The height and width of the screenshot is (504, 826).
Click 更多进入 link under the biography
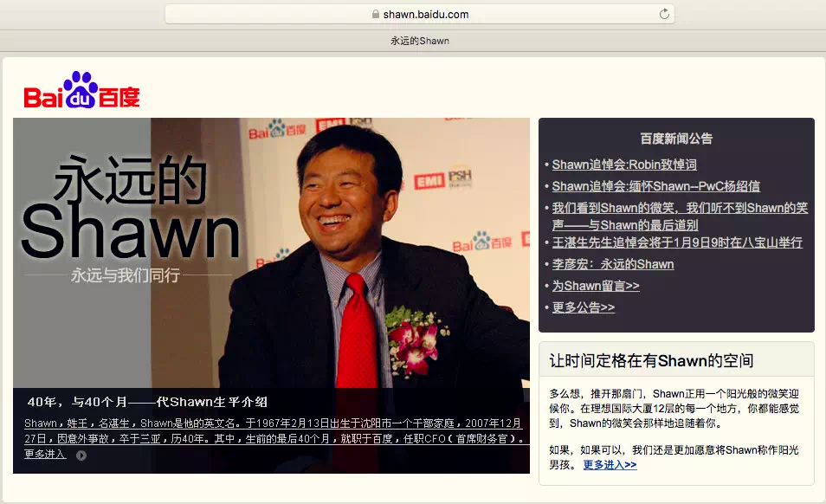[x=45, y=454]
